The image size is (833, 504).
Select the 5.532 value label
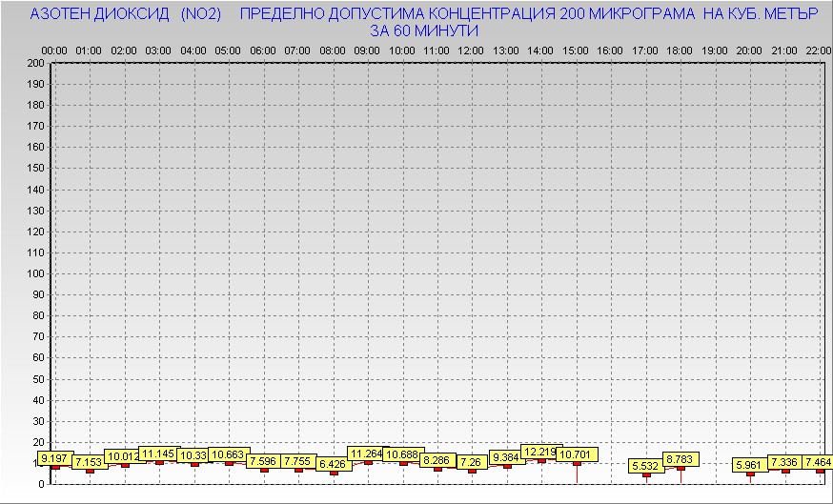click(646, 466)
